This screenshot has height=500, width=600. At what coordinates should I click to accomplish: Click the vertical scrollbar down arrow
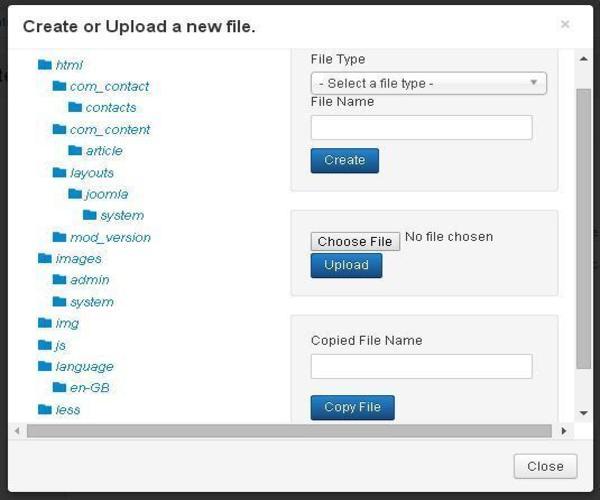(584, 412)
